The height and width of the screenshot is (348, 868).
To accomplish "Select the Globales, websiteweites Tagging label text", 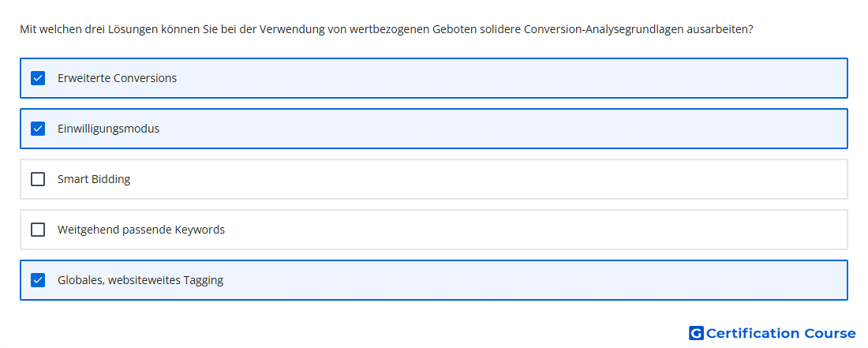I will pos(140,280).
